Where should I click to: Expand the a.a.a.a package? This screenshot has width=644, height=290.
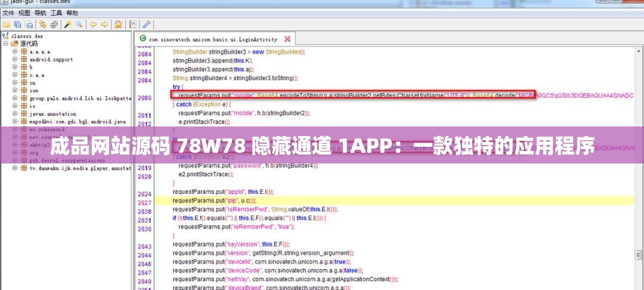pos(15,52)
